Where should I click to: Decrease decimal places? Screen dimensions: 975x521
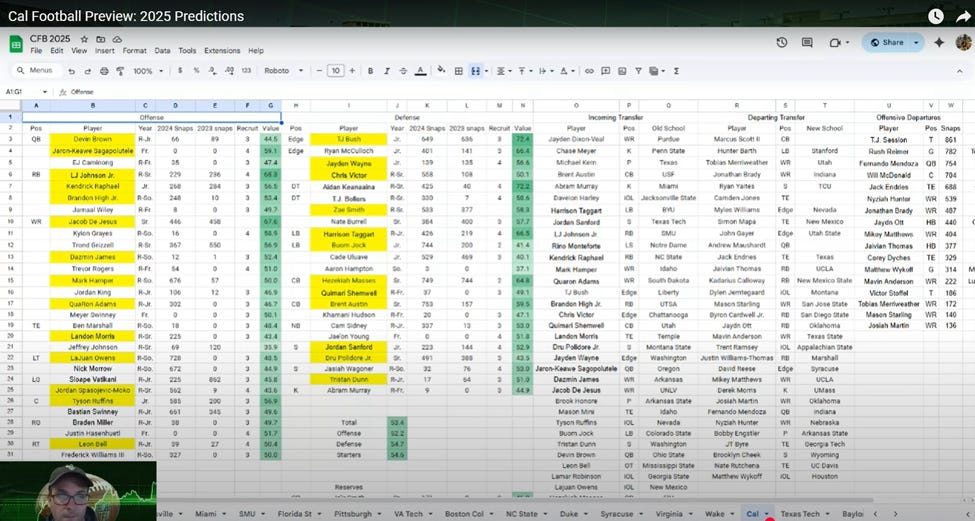pyautogui.click(x=213, y=71)
